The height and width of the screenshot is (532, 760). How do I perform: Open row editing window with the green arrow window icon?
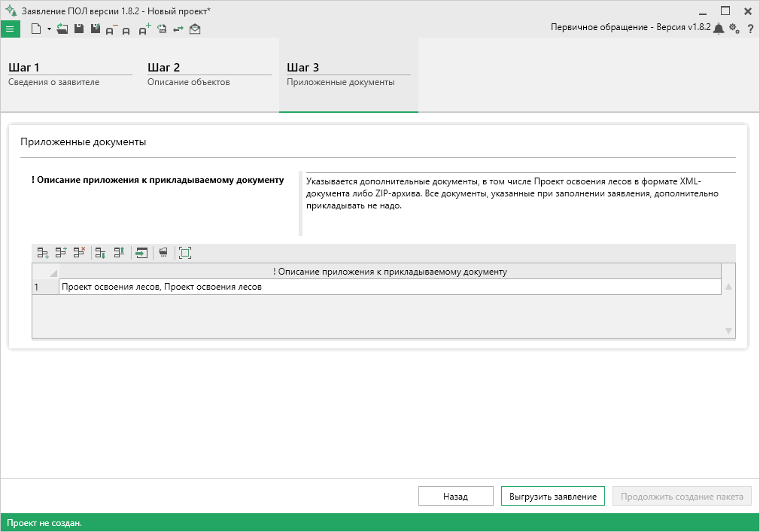tap(141, 252)
